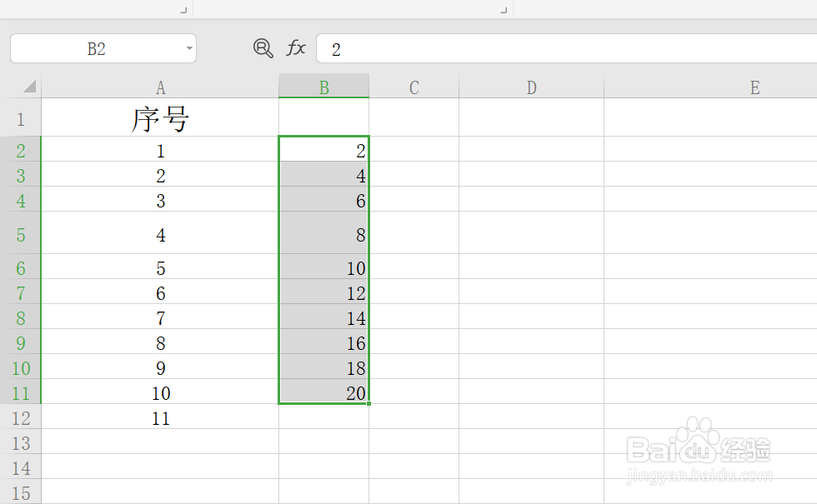Click cell B10 with value 18
Screen dimensions: 817x504
point(324,367)
